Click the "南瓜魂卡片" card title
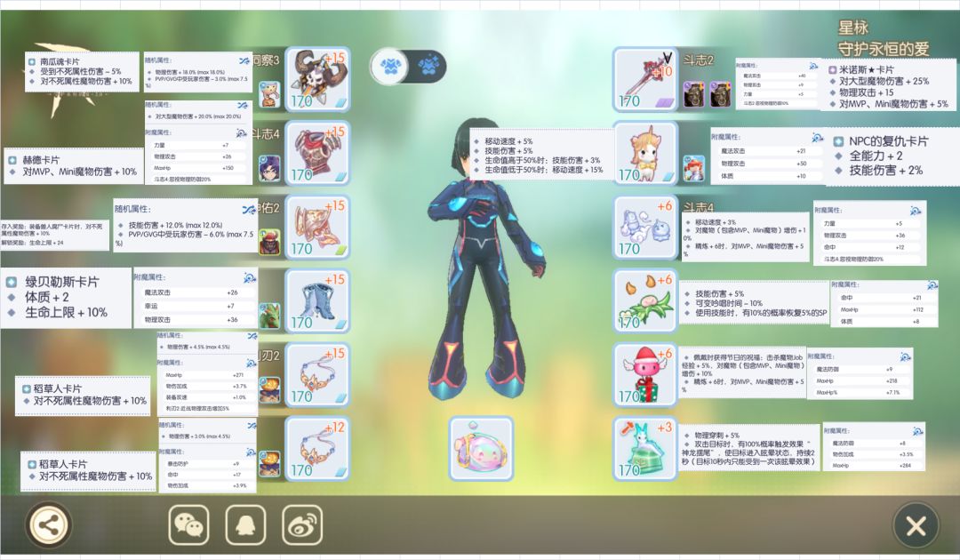 [60, 61]
